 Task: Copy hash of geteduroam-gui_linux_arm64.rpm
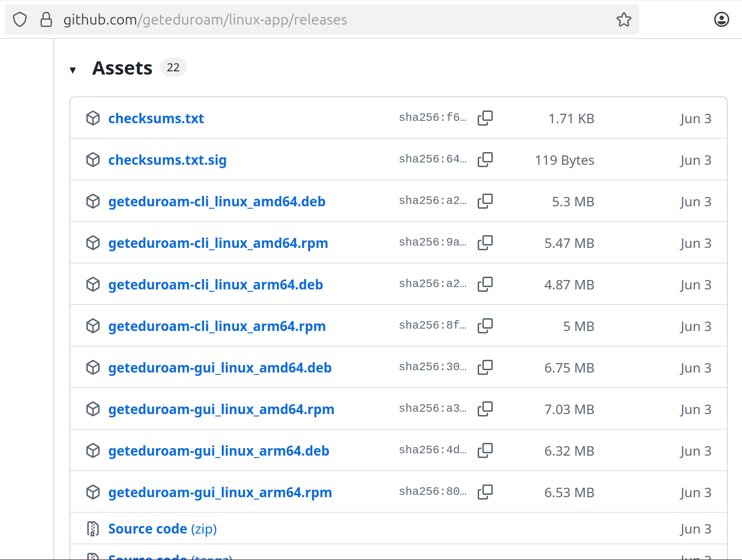click(x=485, y=492)
